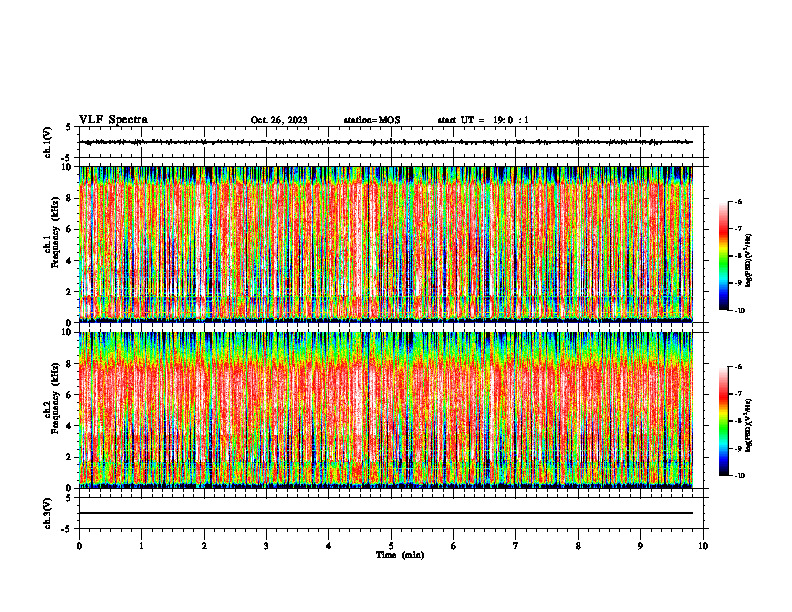Click the ch.2 spectrogram panel

386,410
